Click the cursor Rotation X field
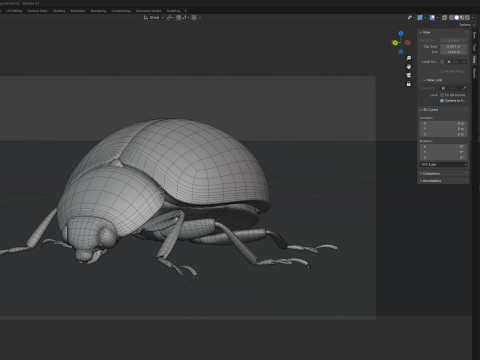This screenshot has height=360, width=480. click(x=443, y=147)
